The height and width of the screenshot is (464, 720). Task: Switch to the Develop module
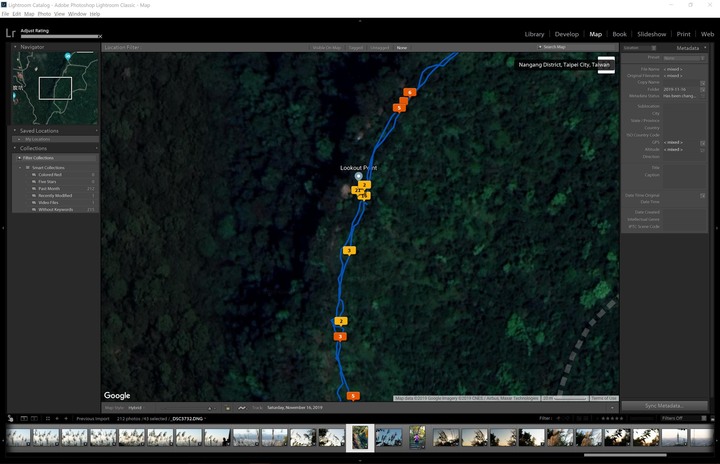pos(567,34)
